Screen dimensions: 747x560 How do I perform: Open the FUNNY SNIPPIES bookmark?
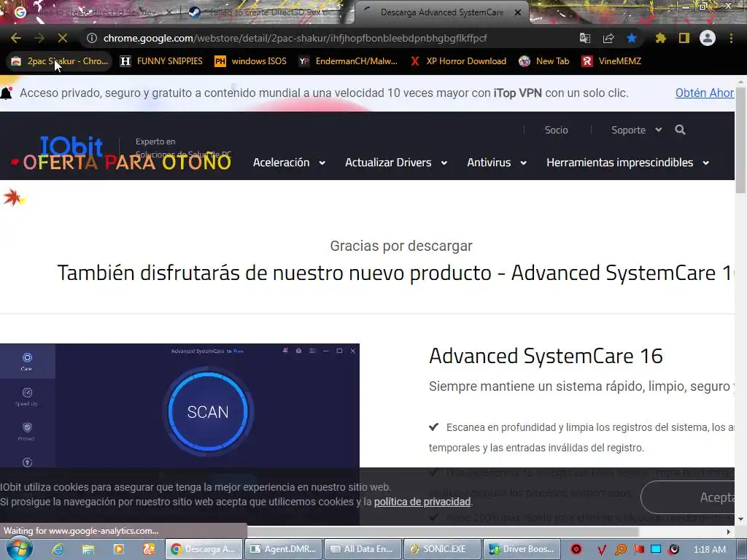click(161, 61)
